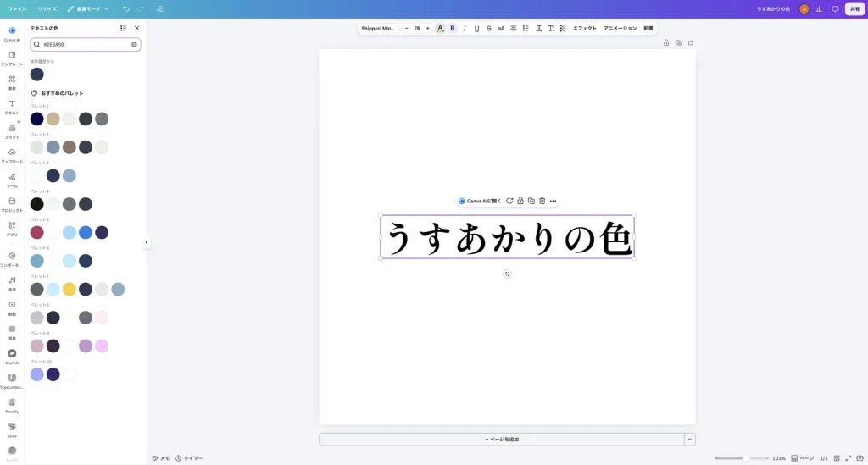The height and width of the screenshot is (465, 868).
Task: Decrease font size with minus button
Action: click(406, 28)
